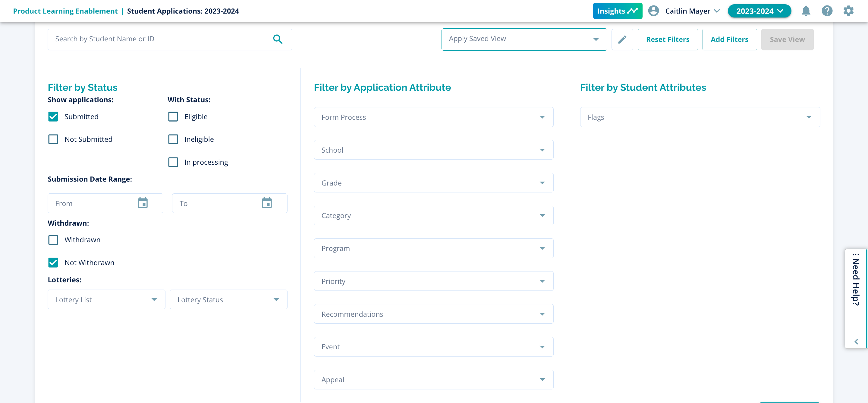Click the user profile avatar icon
Screen dimensions: 868x403
click(653, 11)
